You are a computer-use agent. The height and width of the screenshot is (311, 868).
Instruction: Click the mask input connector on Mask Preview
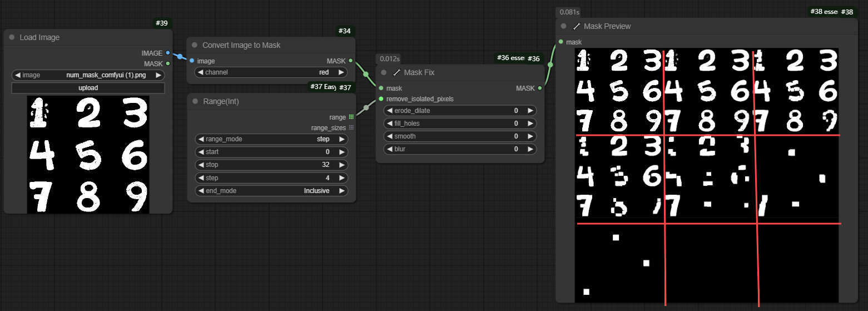pyautogui.click(x=561, y=42)
